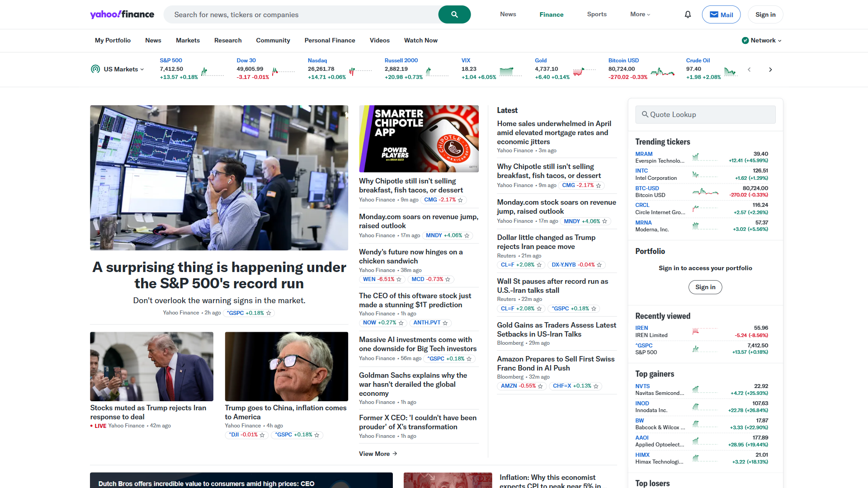868x488 pixels.
Task: Open the Videos nav item
Action: pyautogui.click(x=380, y=41)
